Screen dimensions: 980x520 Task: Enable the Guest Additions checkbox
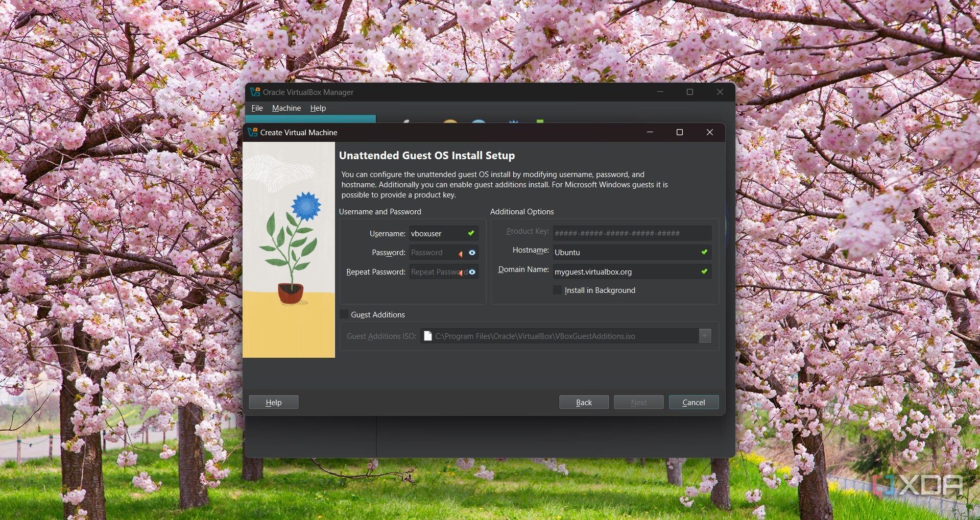click(x=344, y=314)
